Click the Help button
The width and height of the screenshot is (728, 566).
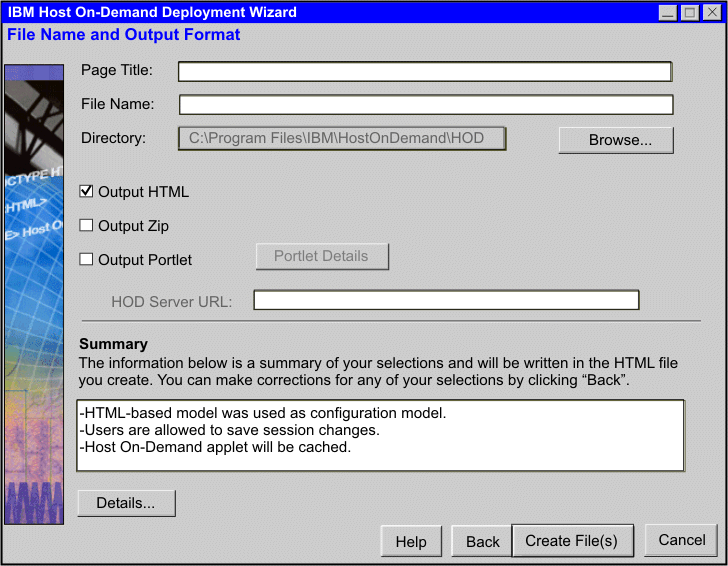(411, 541)
